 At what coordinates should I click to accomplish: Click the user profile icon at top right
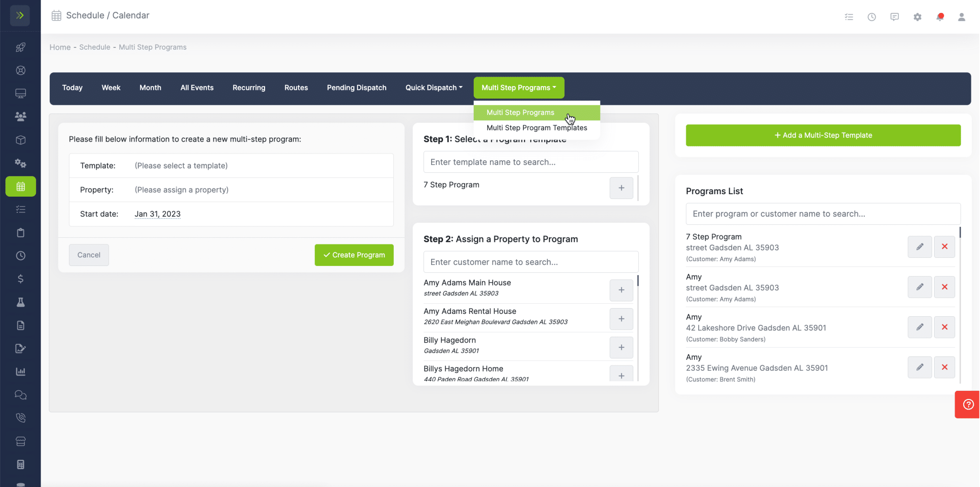tap(961, 17)
